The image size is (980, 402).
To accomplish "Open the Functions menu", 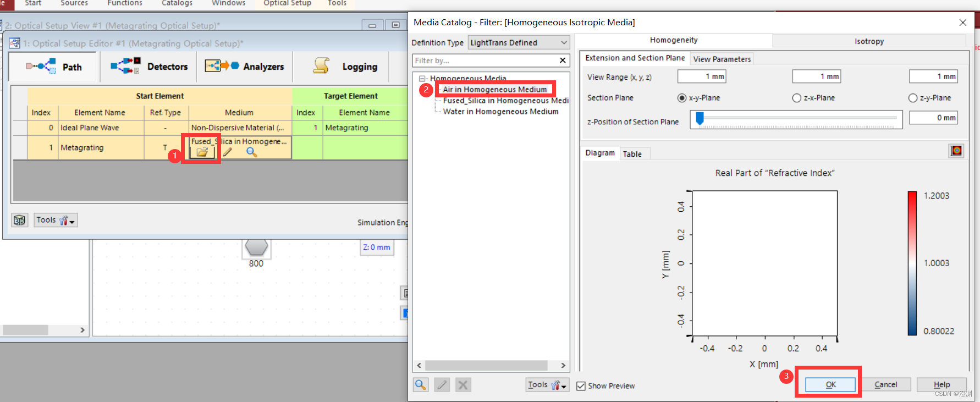I will [125, 3].
